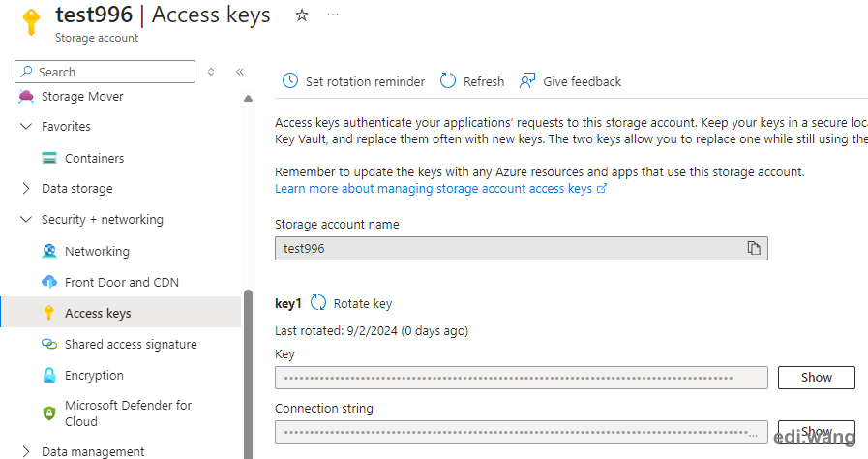
Task: Click the key1 heading label
Action: pyautogui.click(x=287, y=303)
